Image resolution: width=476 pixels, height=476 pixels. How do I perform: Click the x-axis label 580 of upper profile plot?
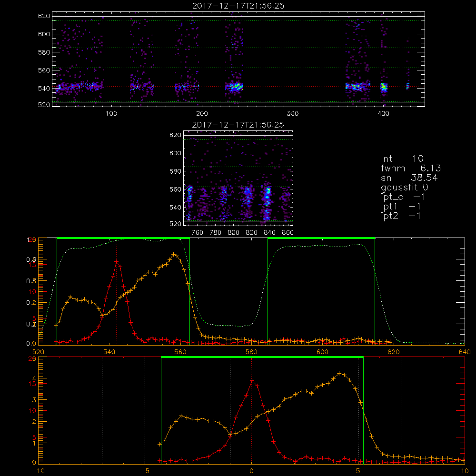(x=251, y=352)
